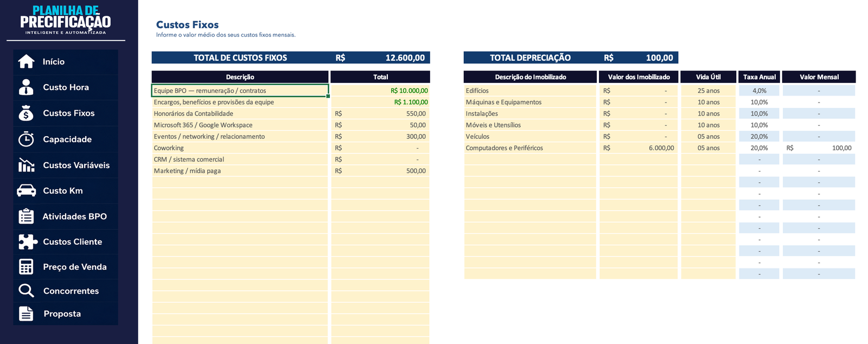Viewport: 868px width, 344px height.
Task: Go to the Custo Hora sheet
Action: click(x=66, y=87)
